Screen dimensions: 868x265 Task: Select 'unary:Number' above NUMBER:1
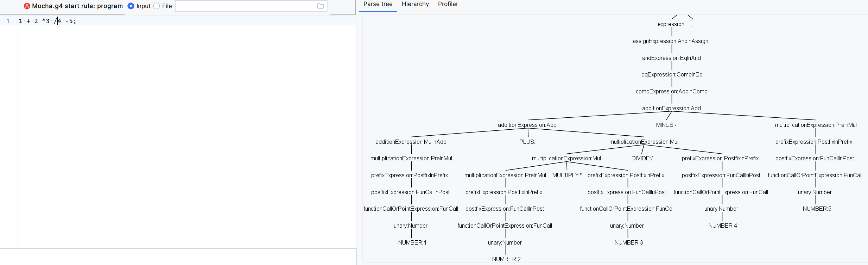[411, 226]
